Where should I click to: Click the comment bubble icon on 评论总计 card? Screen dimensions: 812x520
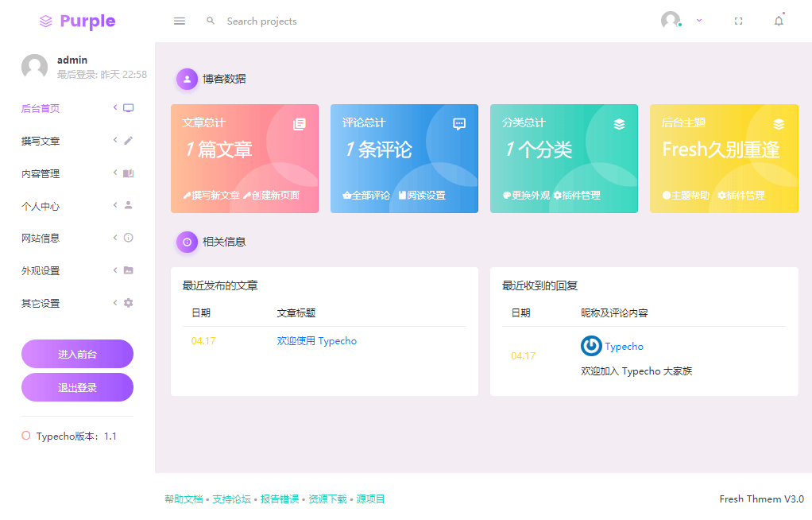pos(458,123)
